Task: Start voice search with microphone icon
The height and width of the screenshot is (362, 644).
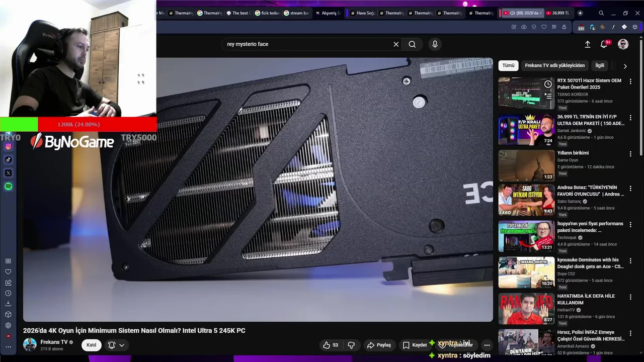Action: pyautogui.click(x=435, y=44)
